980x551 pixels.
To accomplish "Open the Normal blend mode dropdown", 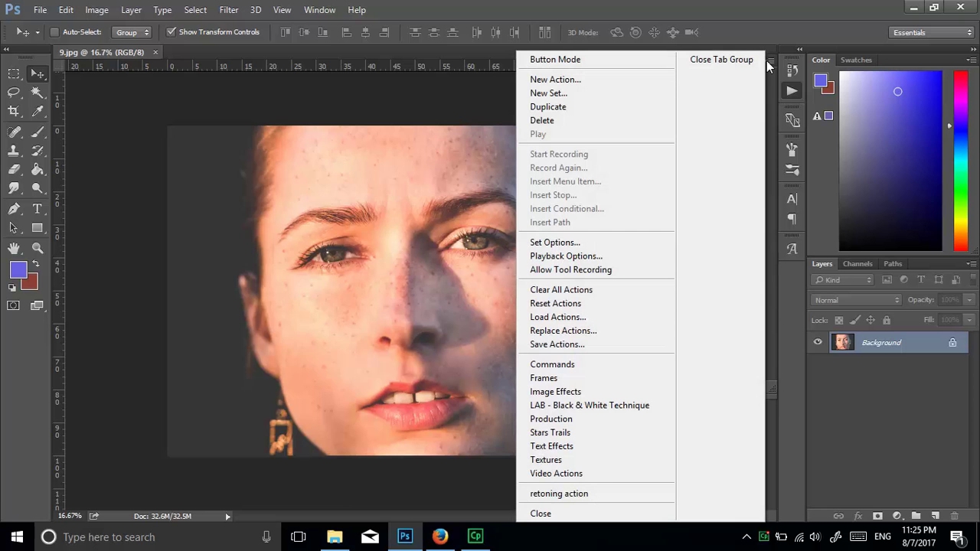I will [x=857, y=300].
